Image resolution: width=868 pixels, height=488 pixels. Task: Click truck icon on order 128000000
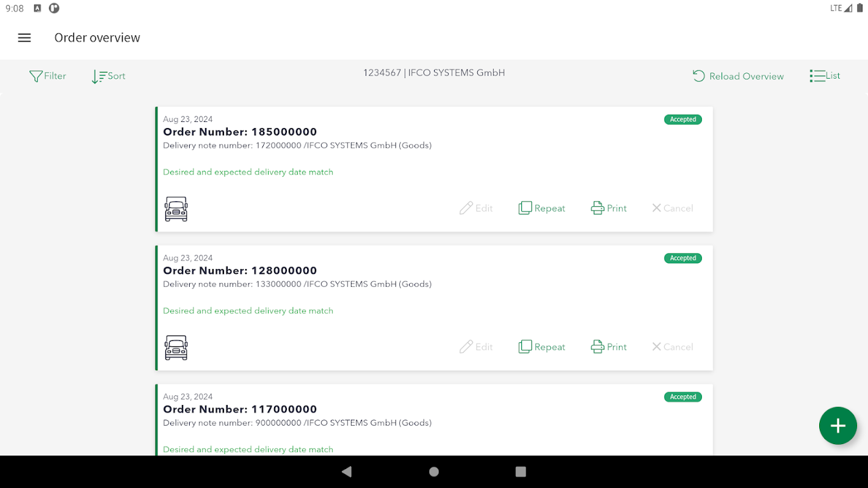[x=176, y=348]
